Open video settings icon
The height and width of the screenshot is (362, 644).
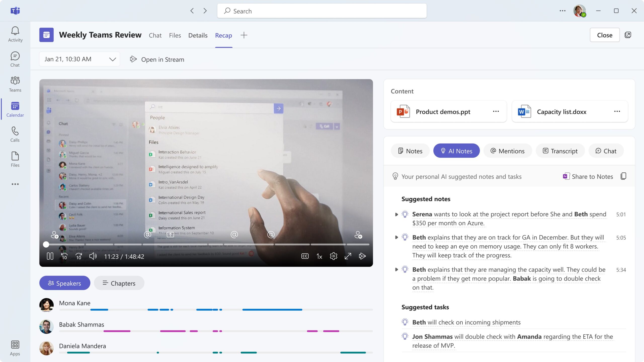coord(334,256)
